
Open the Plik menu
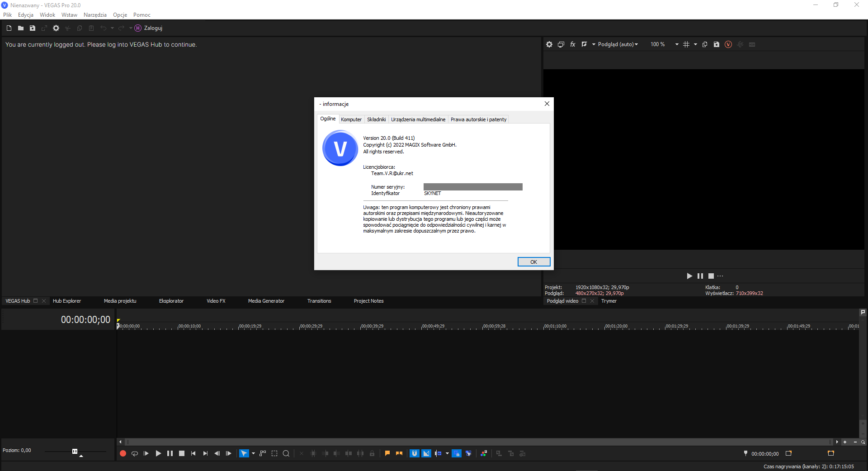coord(8,15)
